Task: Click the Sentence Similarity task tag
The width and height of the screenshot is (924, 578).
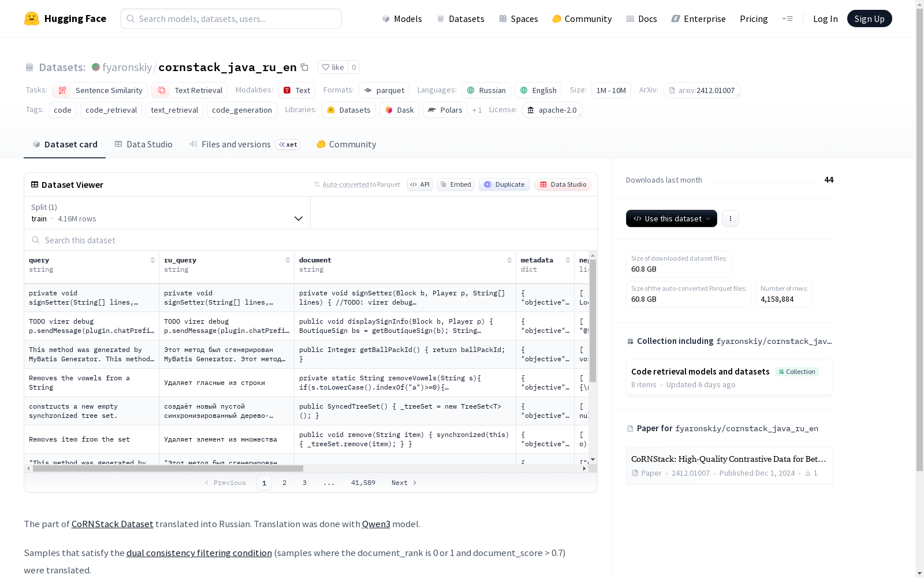Action: tap(100, 90)
